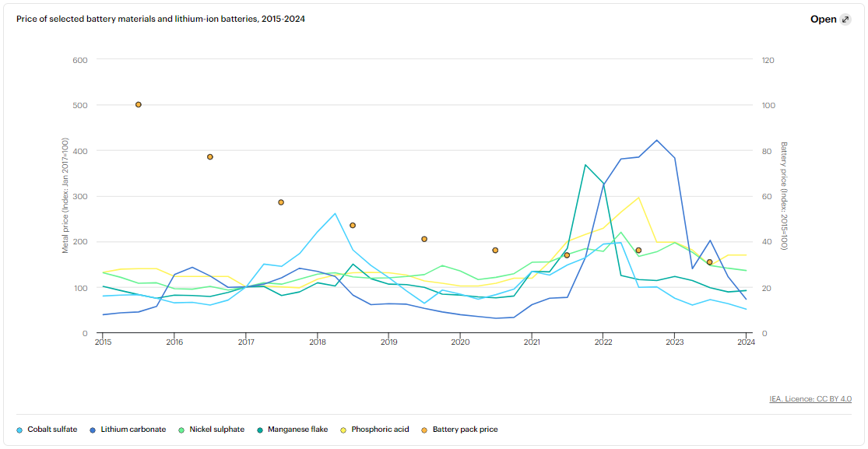This screenshot has width=868, height=449.
Task: Click the 2022 battery pack price marker
Action: [x=638, y=251]
